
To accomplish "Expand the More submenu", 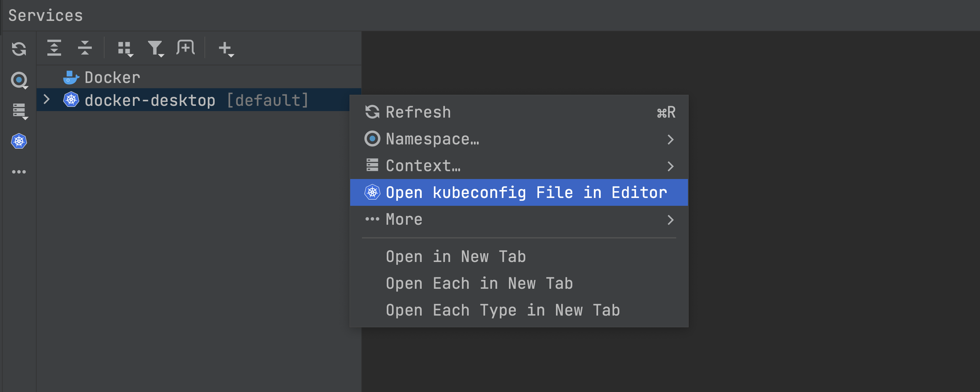I will 404,220.
